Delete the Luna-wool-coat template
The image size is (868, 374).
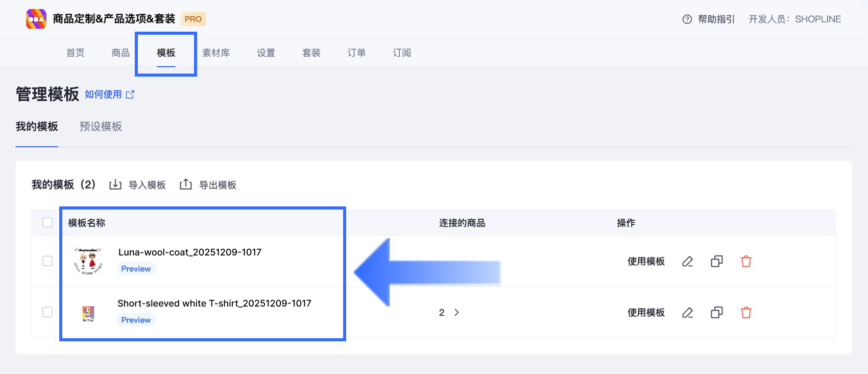(x=746, y=262)
